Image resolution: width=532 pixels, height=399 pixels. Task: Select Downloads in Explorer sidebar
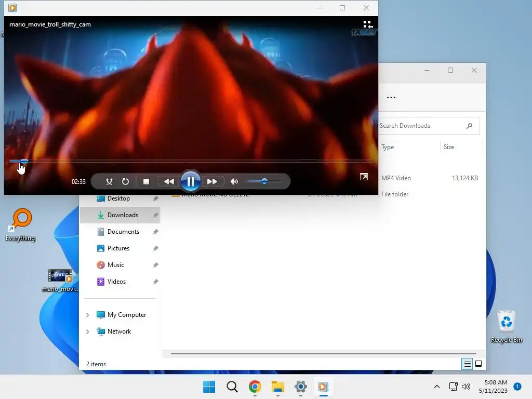[120, 215]
